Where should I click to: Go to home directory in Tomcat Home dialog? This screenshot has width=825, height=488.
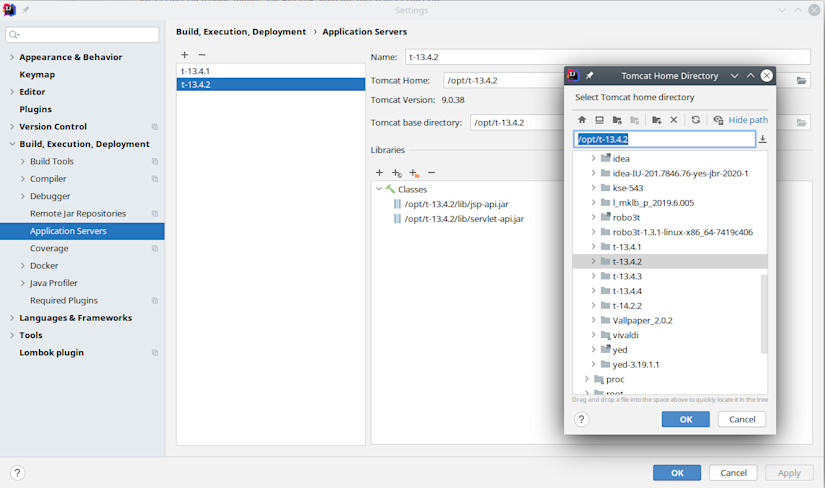(582, 120)
